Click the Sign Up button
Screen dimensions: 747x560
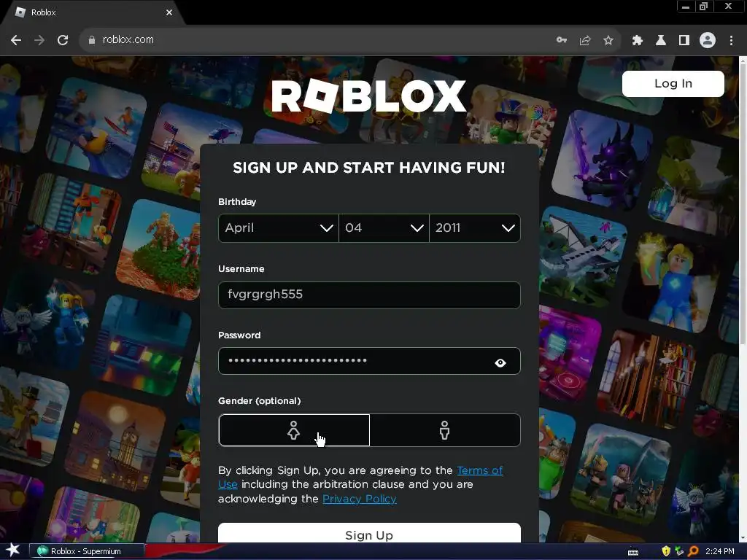(369, 533)
